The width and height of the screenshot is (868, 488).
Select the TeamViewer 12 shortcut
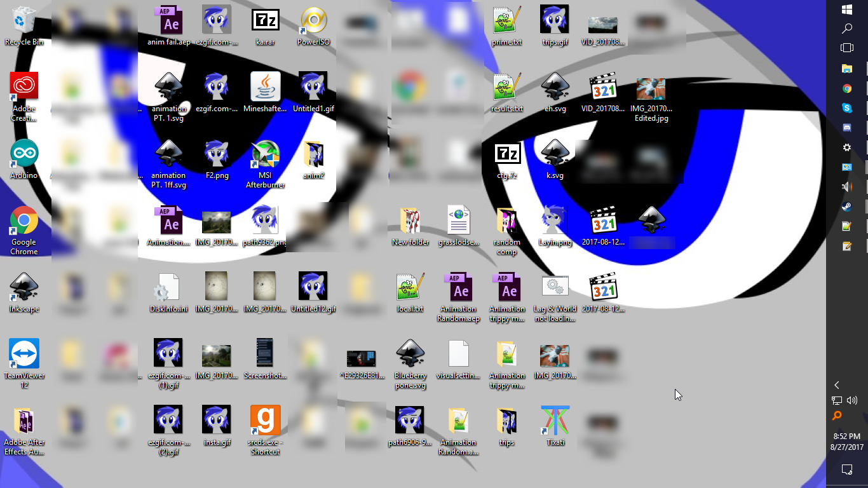(24, 354)
